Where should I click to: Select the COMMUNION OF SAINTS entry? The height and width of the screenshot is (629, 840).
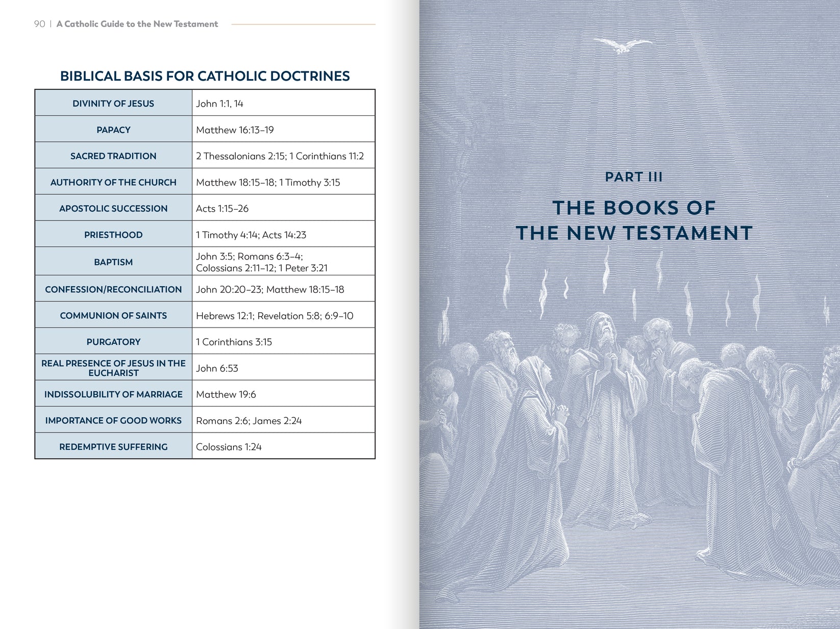click(113, 315)
